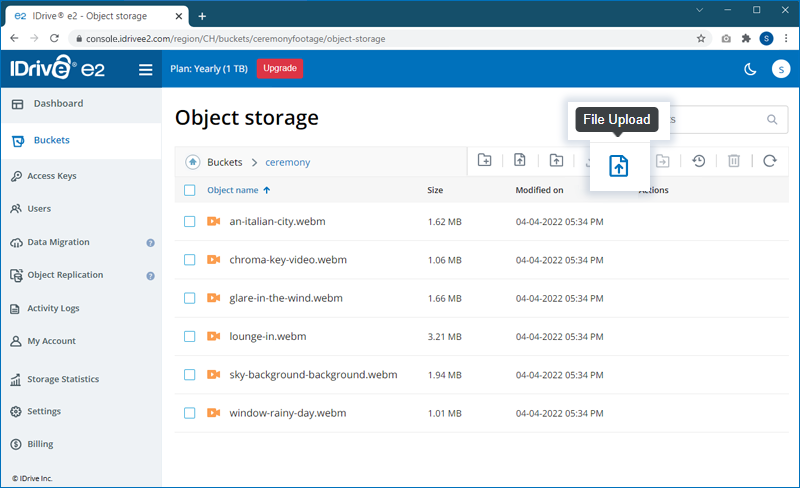Select checkbox for lounge-in.webm
800x488 pixels.
(x=190, y=336)
